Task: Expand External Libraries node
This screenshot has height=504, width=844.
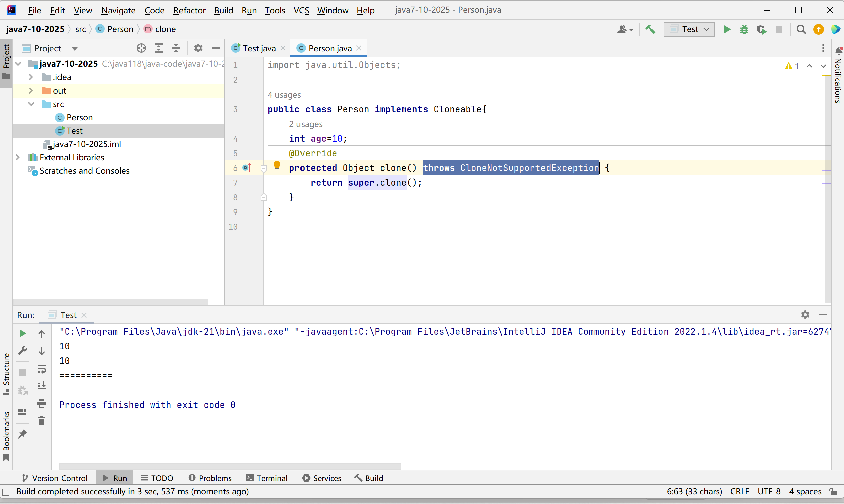Action: pyautogui.click(x=18, y=157)
